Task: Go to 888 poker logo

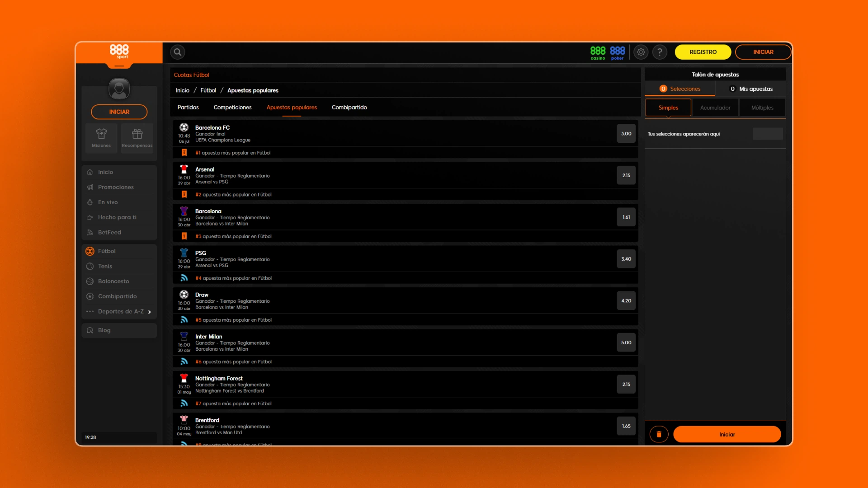Action: click(x=618, y=53)
